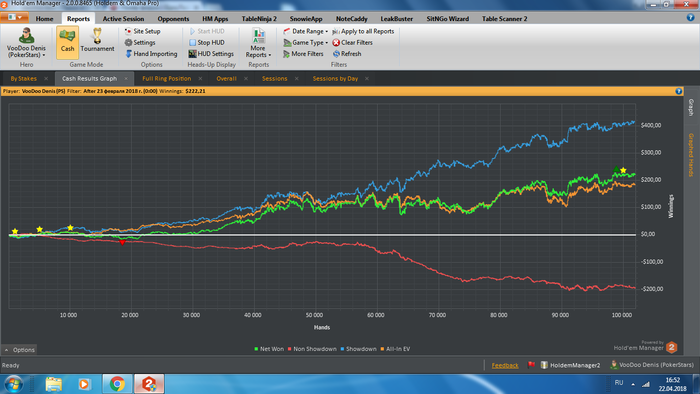Open the VooDoo Denis hero selector
The width and height of the screenshot is (700, 394).
(26, 43)
